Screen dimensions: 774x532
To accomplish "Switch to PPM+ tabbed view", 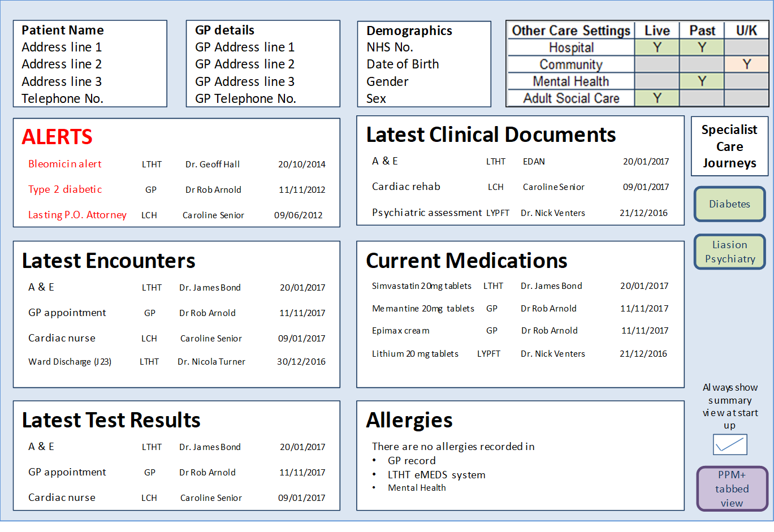I will pyautogui.click(x=732, y=488).
